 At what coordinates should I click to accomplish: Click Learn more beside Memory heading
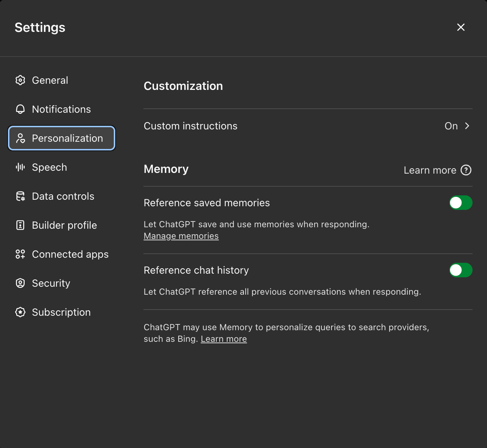pos(430,170)
